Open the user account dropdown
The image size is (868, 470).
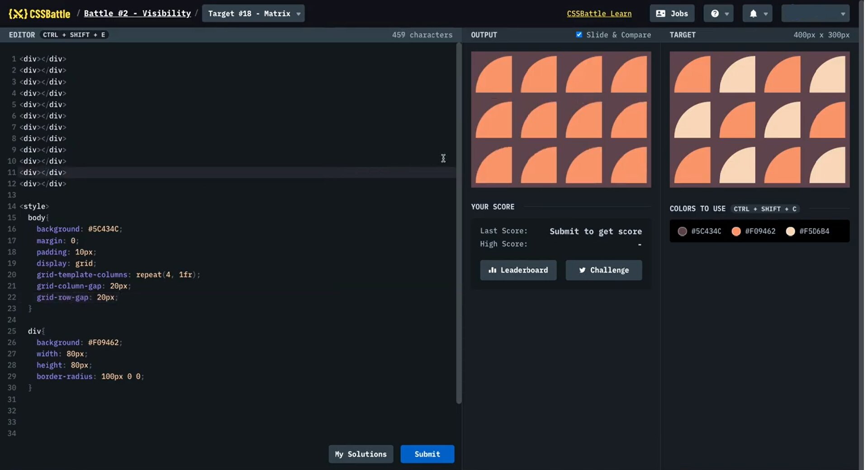[816, 14]
